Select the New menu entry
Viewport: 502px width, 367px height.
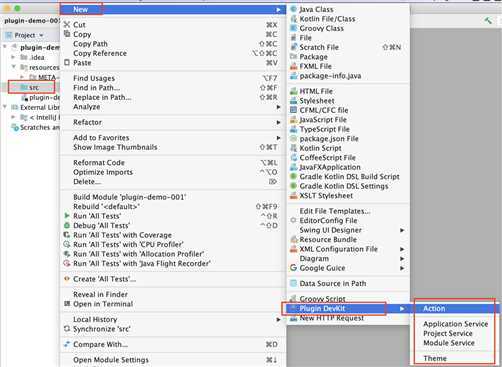[173, 9]
